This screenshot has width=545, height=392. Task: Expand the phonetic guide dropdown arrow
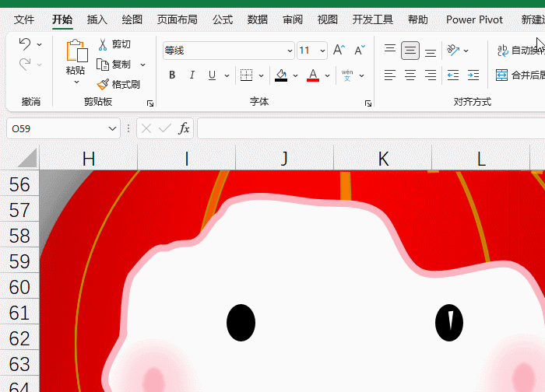(x=361, y=75)
